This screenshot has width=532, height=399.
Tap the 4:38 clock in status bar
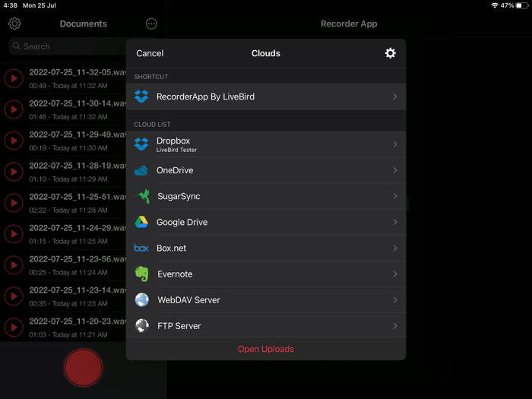[10, 5]
